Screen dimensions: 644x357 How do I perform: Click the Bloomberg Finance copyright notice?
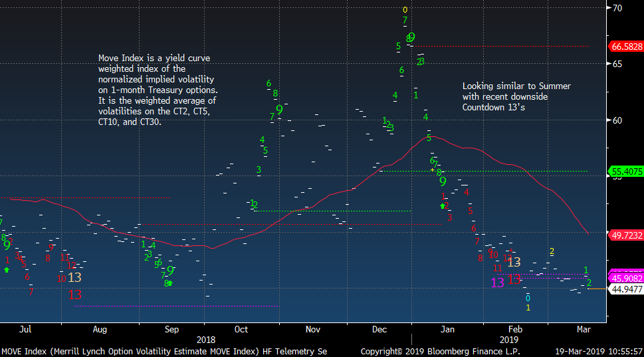[x=440, y=351]
